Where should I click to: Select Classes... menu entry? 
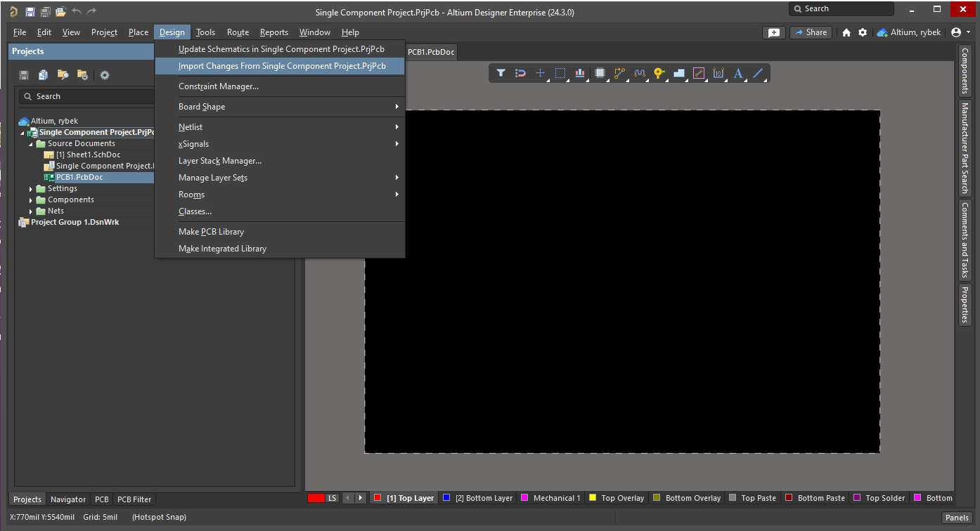280,211
